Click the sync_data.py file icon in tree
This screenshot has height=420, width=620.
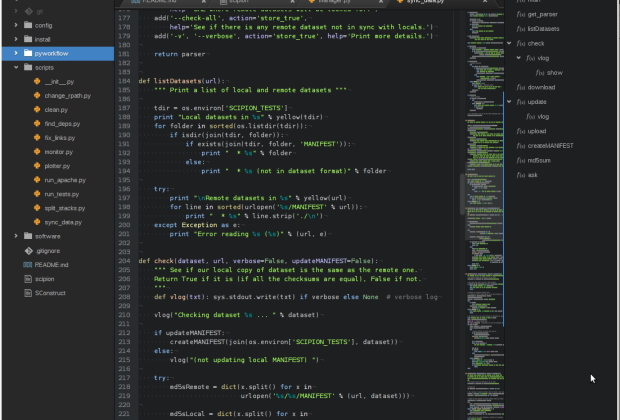point(37,222)
